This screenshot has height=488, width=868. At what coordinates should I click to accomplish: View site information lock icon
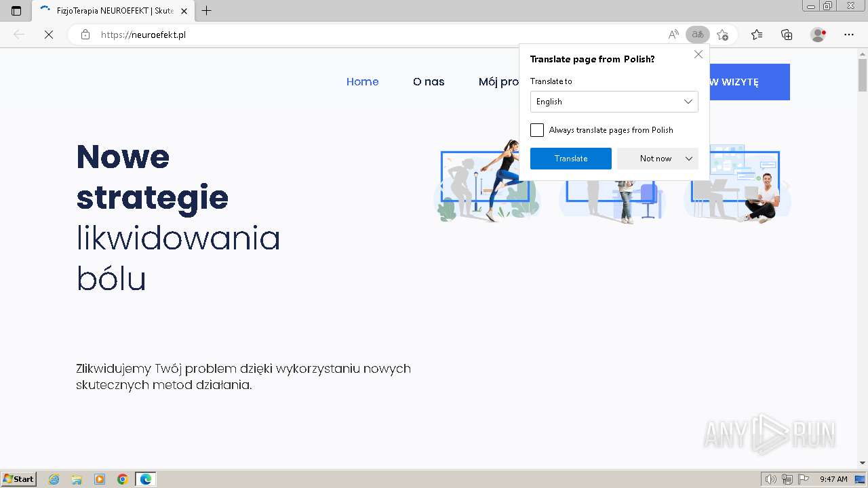pyautogui.click(x=85, y=35)
